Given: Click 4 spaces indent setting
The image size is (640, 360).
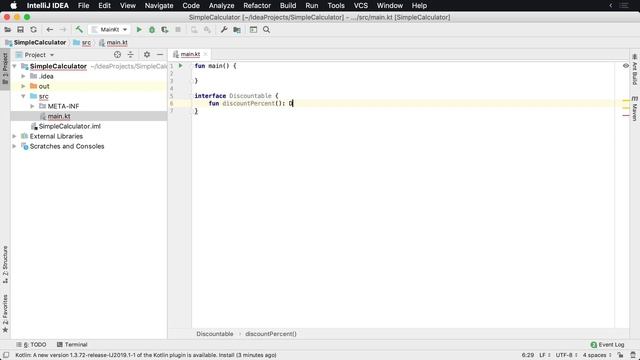Looking at the screenshot, I should [x=597, y=355].
